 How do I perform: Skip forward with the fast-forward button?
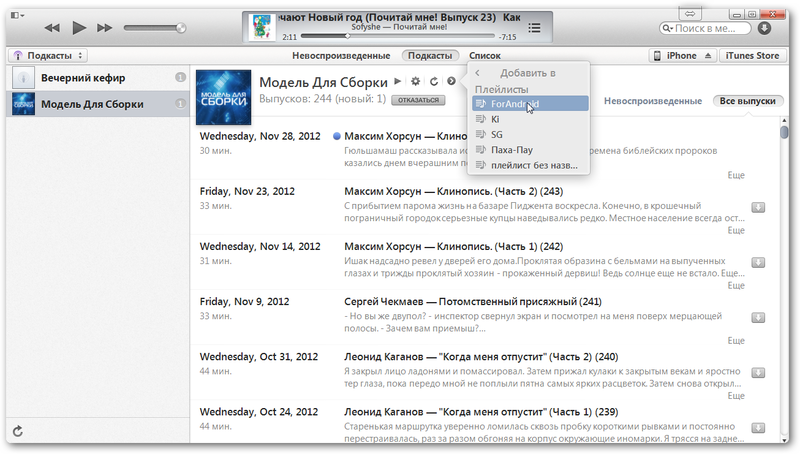(105, 28)
